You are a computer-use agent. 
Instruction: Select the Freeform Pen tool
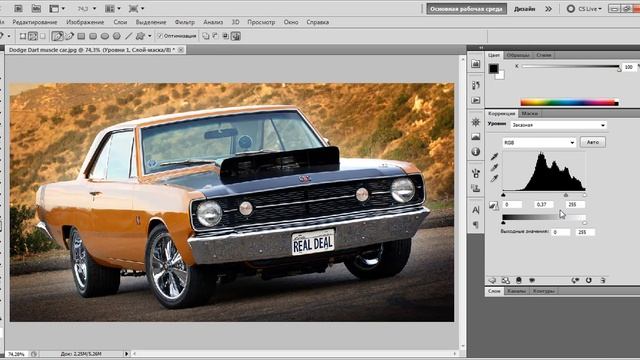coord(70,36)
